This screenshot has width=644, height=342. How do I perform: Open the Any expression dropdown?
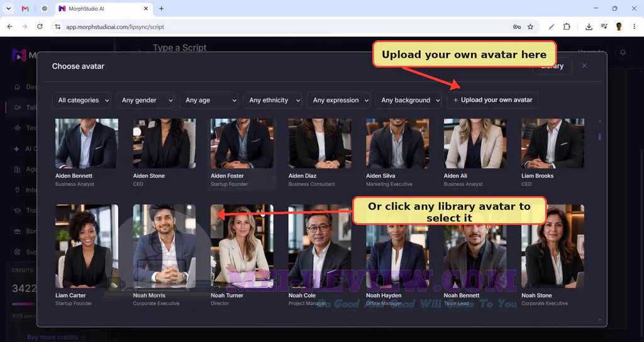338,100
